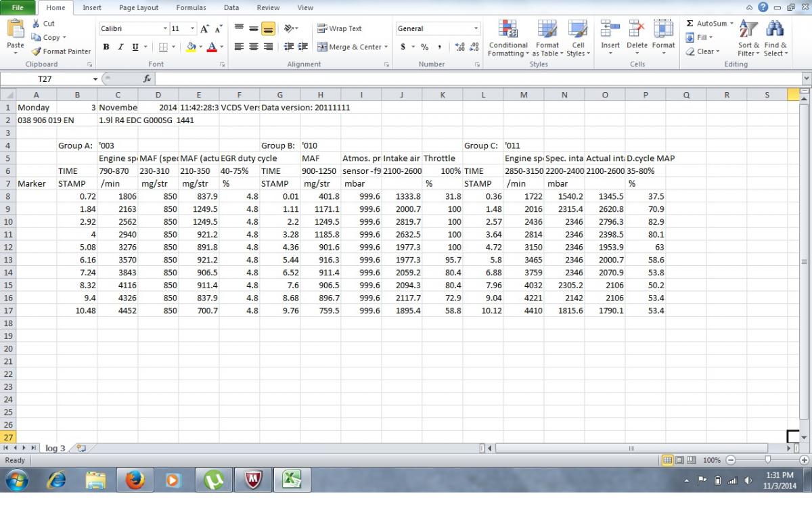Activate the Format Painter brush
812x521 pixels.
(x=61, y=51)
